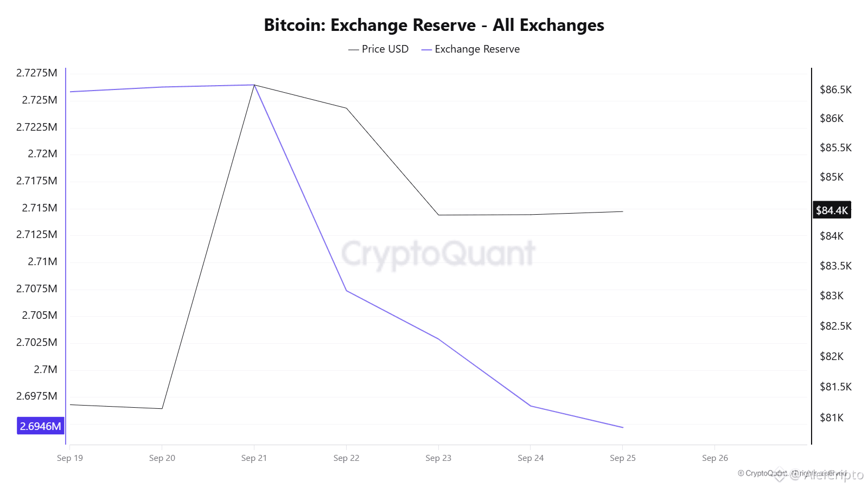Click the 2.71M left axis label
868x488 pixels.
point(42,261)
